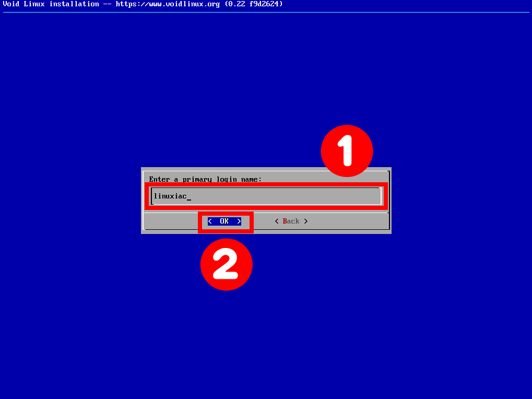Select the Back button
The height and width of the screenshot is (399, 532).
291,221
